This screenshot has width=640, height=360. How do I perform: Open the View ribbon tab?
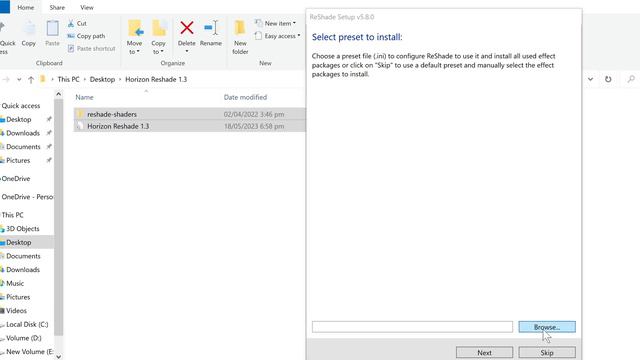click(x=87, y=7)
